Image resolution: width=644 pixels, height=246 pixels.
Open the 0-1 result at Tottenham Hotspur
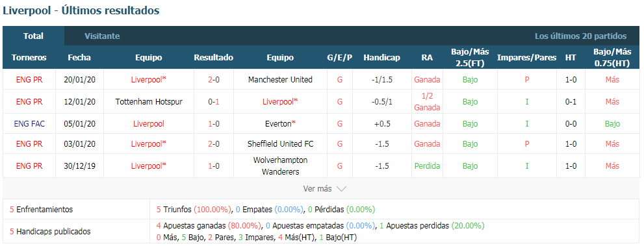coord(214,102)
